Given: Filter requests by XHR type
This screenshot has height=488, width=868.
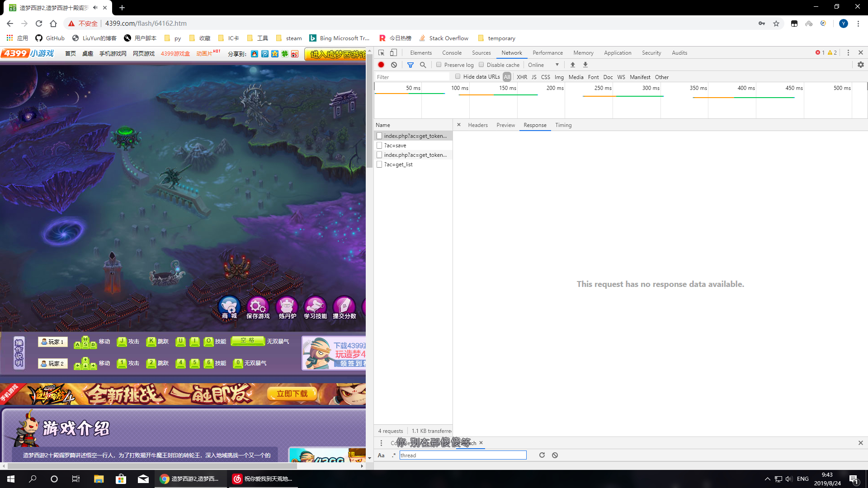Looking at the screenshot, I should tap(522, 77).
